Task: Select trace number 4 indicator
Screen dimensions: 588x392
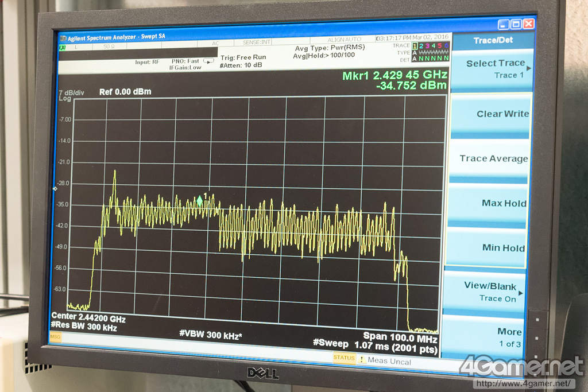Action: 434,46
